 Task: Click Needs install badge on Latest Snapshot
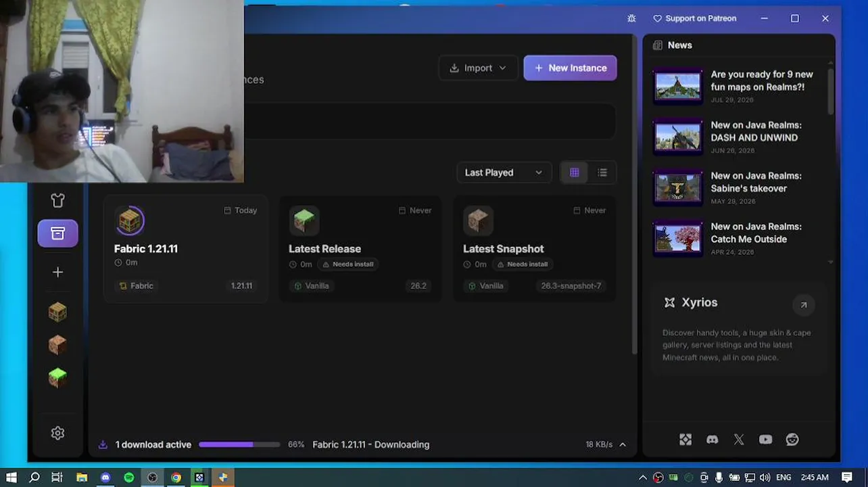523,264
